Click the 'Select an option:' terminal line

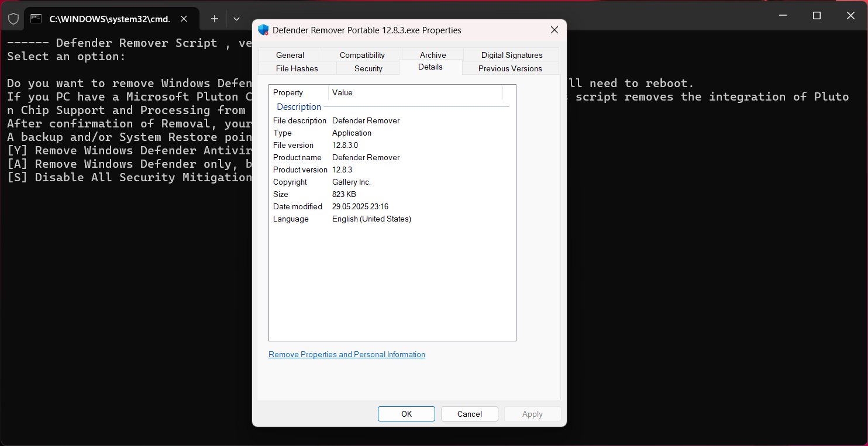[66, 57]
